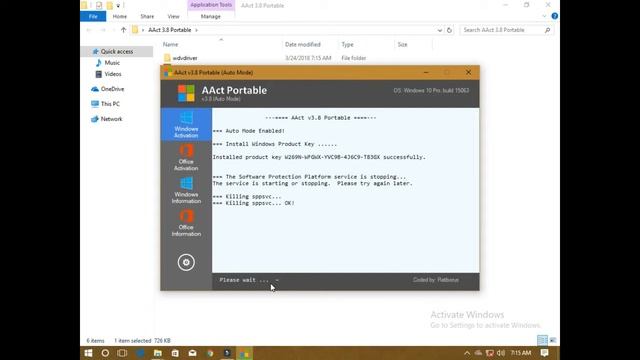Launch Edge browser from taskbar

140,353
